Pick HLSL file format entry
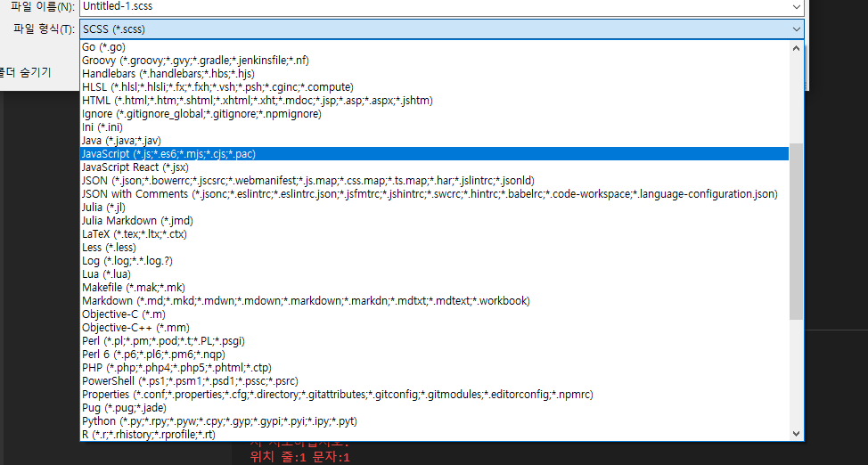Viewport: 868px width, 465px height. (435, 87)
